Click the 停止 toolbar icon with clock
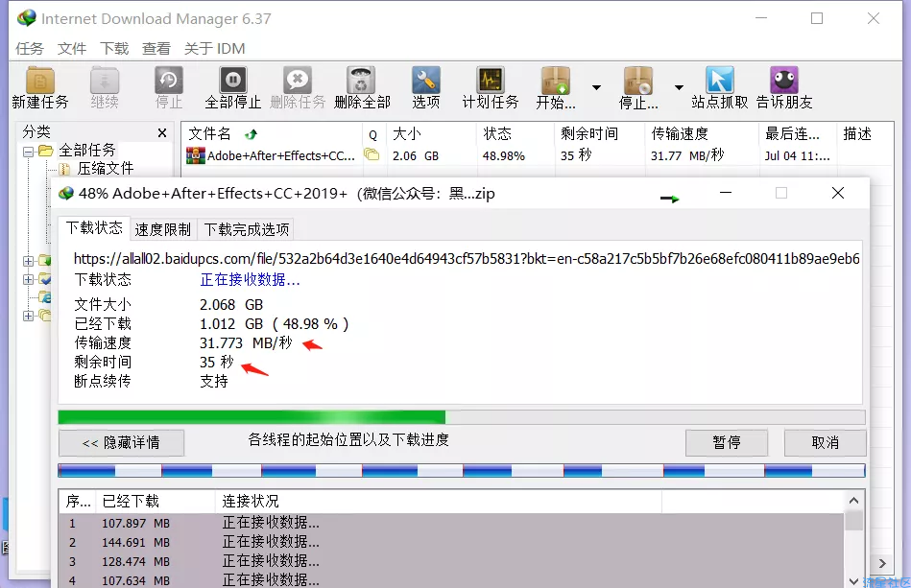 [169, 81]
